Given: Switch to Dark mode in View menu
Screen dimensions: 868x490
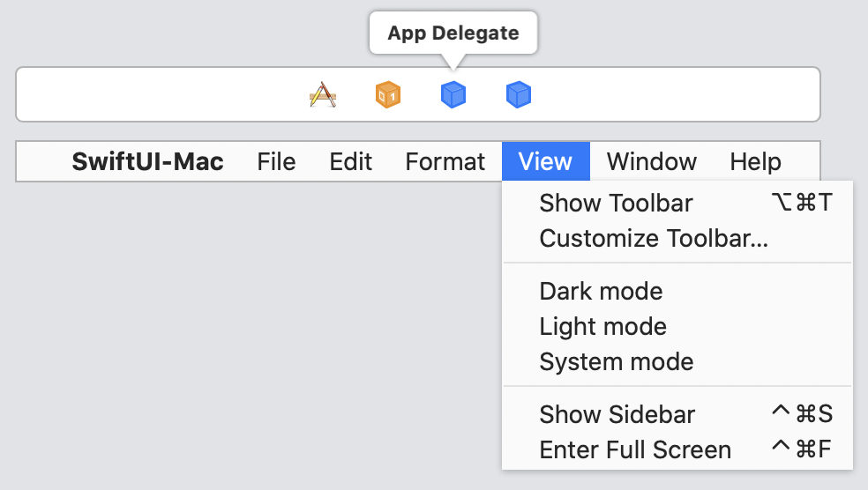Looking at the screenshot, I should (601, 292).
